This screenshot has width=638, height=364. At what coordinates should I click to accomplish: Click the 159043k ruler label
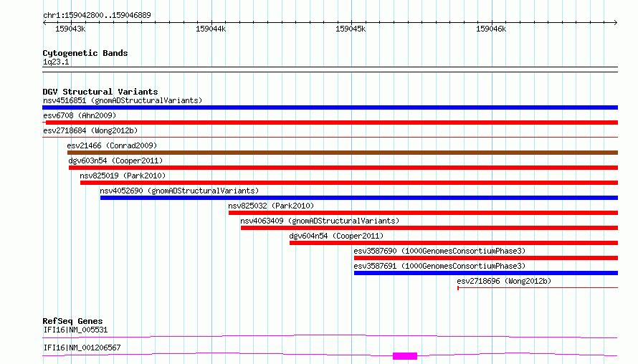point(70,29)
